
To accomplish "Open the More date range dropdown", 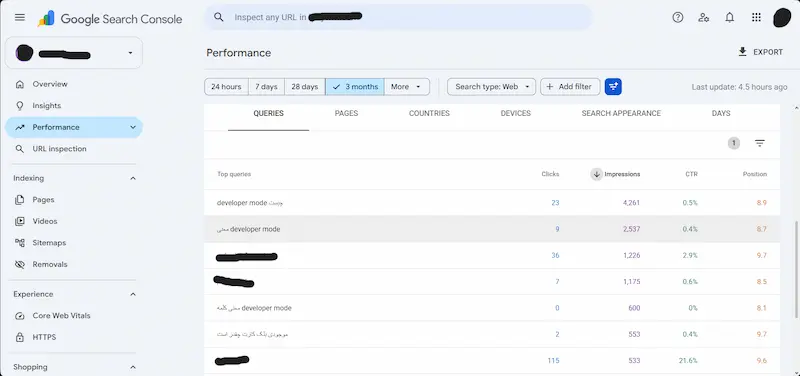I will (x=407, y=87).
